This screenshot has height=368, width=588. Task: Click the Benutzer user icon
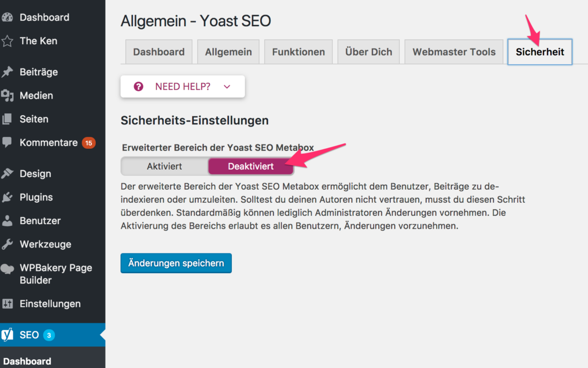tap(7, 221)
